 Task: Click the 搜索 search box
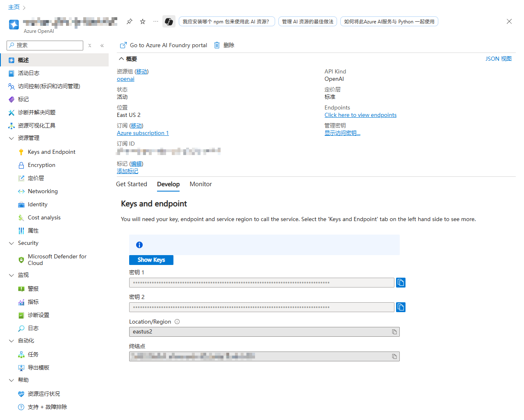(x=44, y=45)
